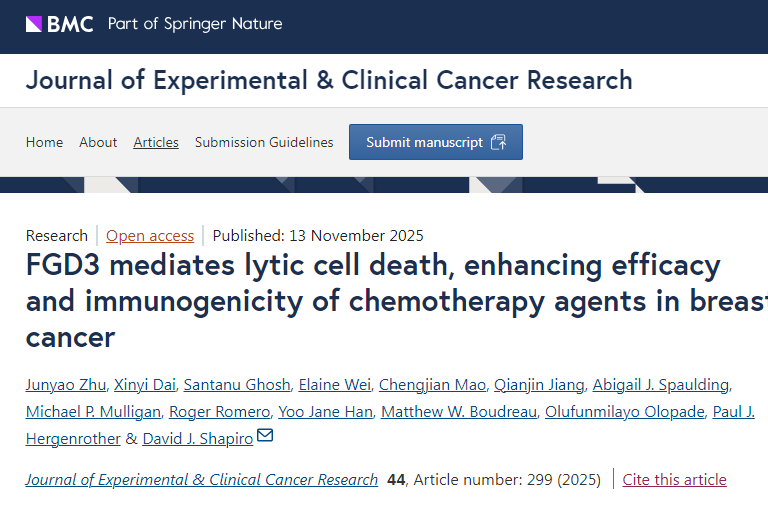The image size is (768, 505).
Task: Click the Open access link
Action: (150, 236)
